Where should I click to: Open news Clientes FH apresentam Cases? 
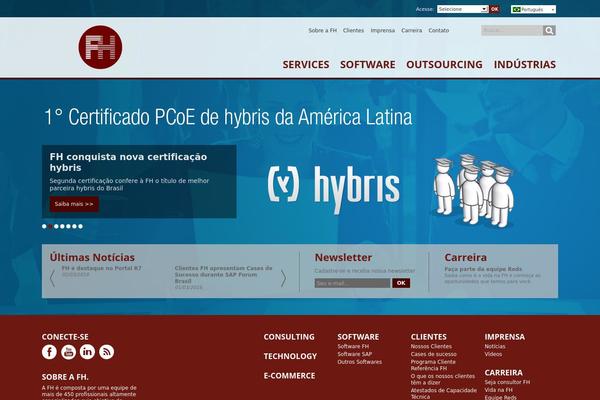223,274
